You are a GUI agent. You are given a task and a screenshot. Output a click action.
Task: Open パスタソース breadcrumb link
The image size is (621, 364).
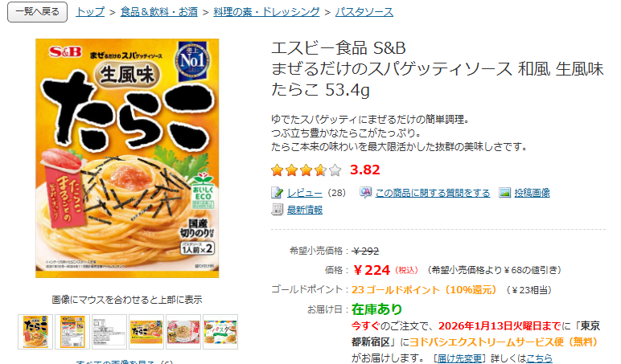(364, 12)
